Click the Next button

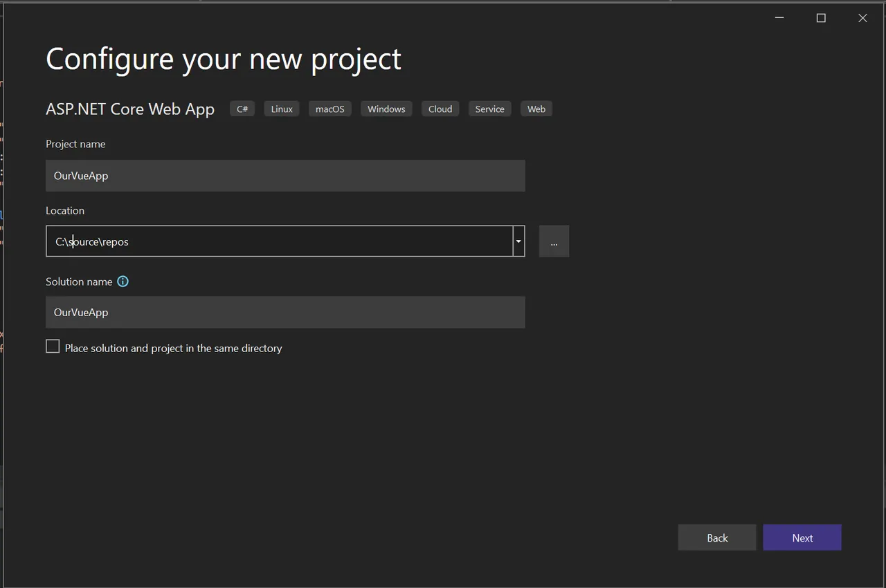pyautogui.click(x=802, y=538)
